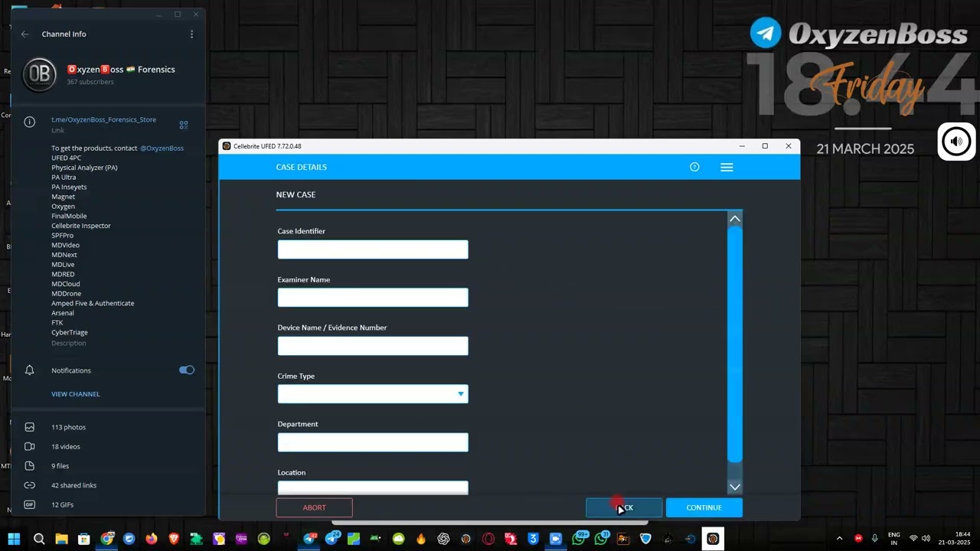Open Windows Search from the taskbar
Image resolution: width=980 pixels, height=551 pixels.
[x=39, y=539]
